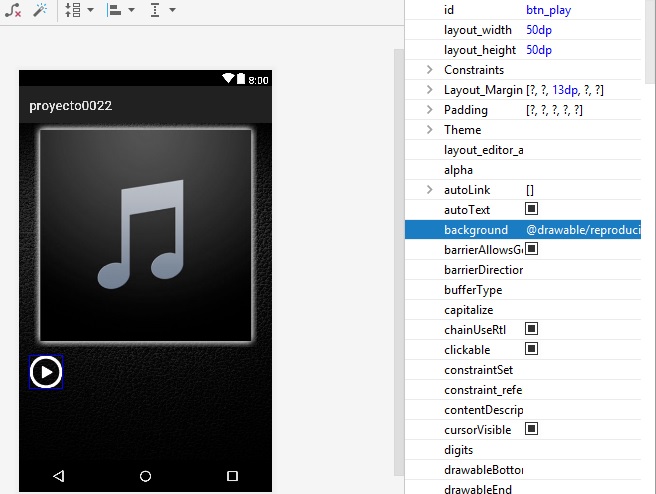Viewport: 656px width, 494px height.
Task: Toggle the clickable checkbox
Action: click(x=532, y=349)
